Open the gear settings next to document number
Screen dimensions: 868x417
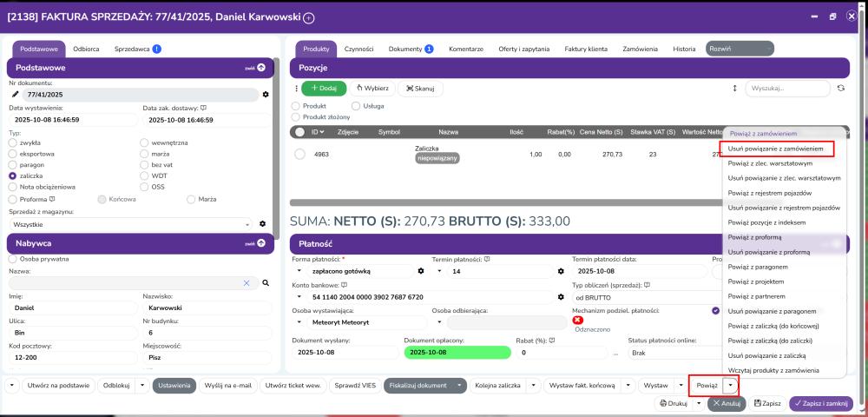[x=266, y=94]
